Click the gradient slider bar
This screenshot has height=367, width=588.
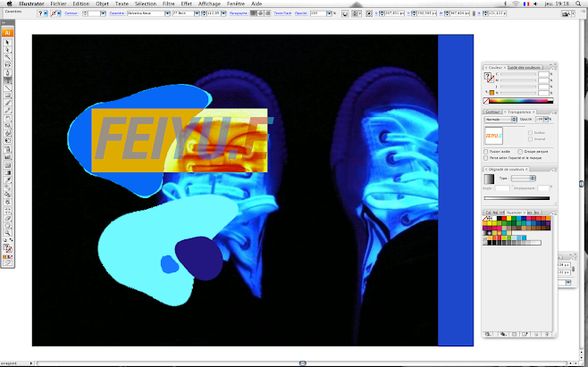click(517, 198)
